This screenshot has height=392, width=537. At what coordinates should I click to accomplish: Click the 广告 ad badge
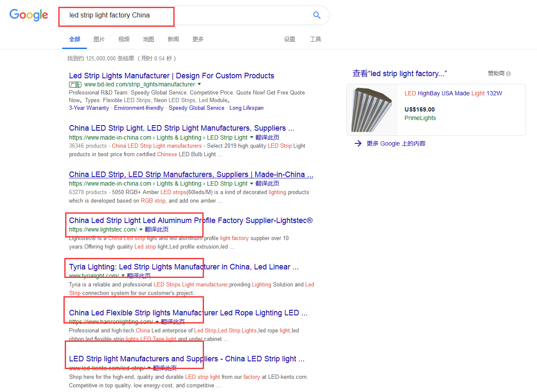pos(75,84)
